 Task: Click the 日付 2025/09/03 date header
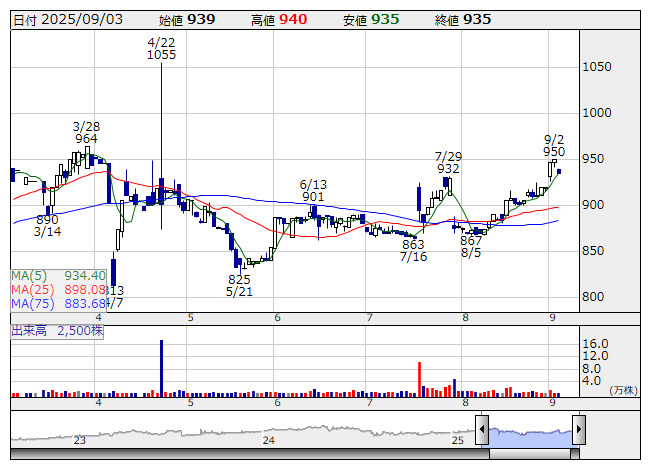point(66,19)
